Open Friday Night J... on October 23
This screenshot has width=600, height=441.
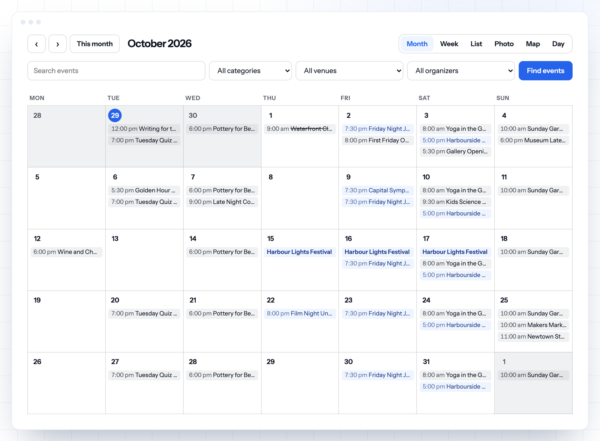point(377,314)
